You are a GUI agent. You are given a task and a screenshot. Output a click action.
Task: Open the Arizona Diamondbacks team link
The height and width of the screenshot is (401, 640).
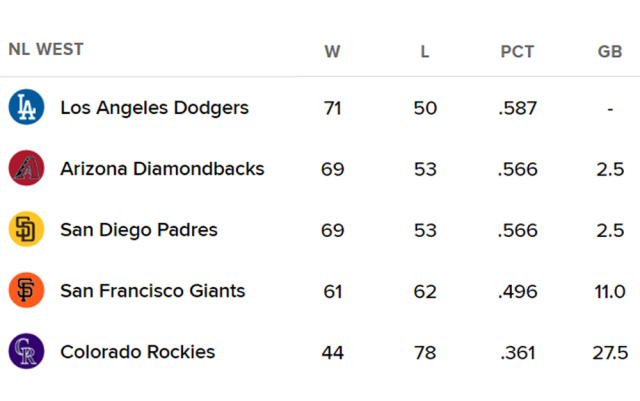[x=162, y=169]
